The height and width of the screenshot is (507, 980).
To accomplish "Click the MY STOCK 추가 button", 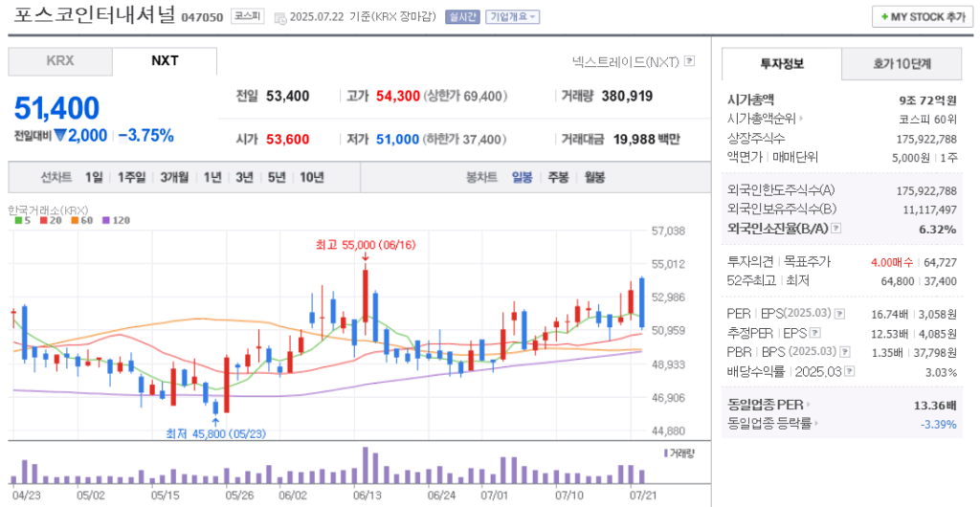I will tap(923, 17).
